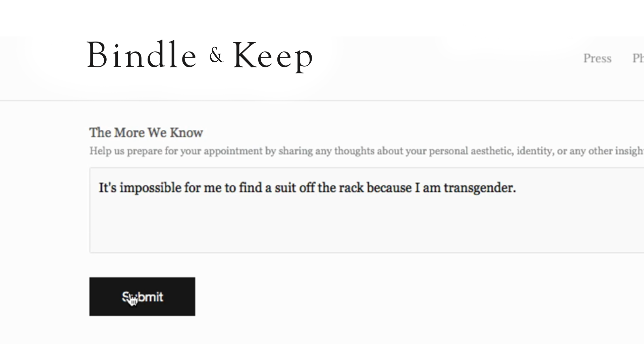
Task: Click the word Bindle in the logo
Action: click(142, 55)
